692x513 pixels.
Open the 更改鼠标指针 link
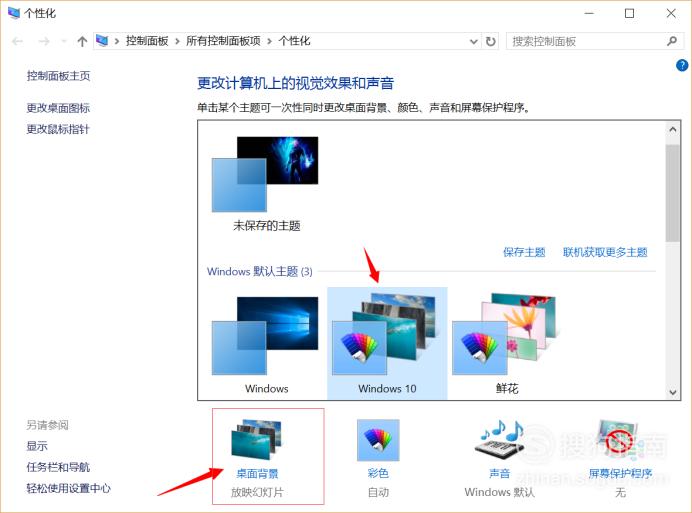pos(58,129)
